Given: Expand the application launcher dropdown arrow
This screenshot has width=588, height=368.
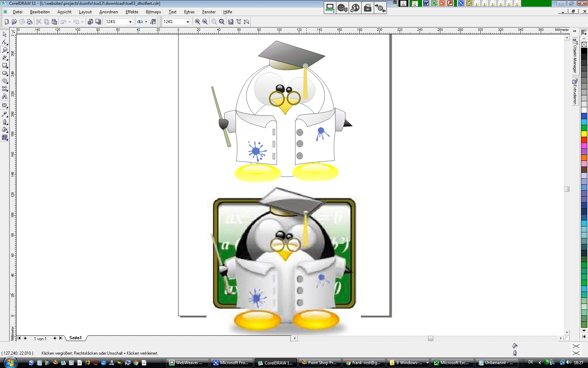Looking at the screenshot, I should point(146,22).
